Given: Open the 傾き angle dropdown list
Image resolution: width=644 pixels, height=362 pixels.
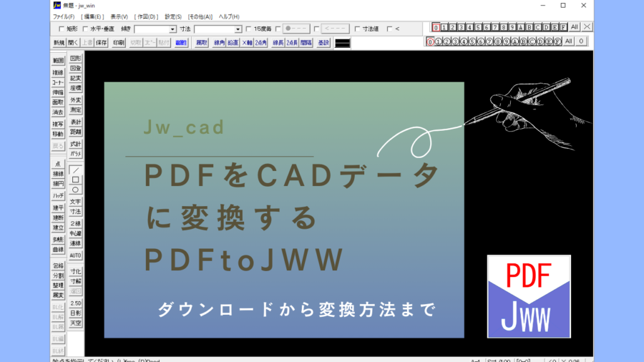Looking at the screenshot, I should (x=172, y=28).
